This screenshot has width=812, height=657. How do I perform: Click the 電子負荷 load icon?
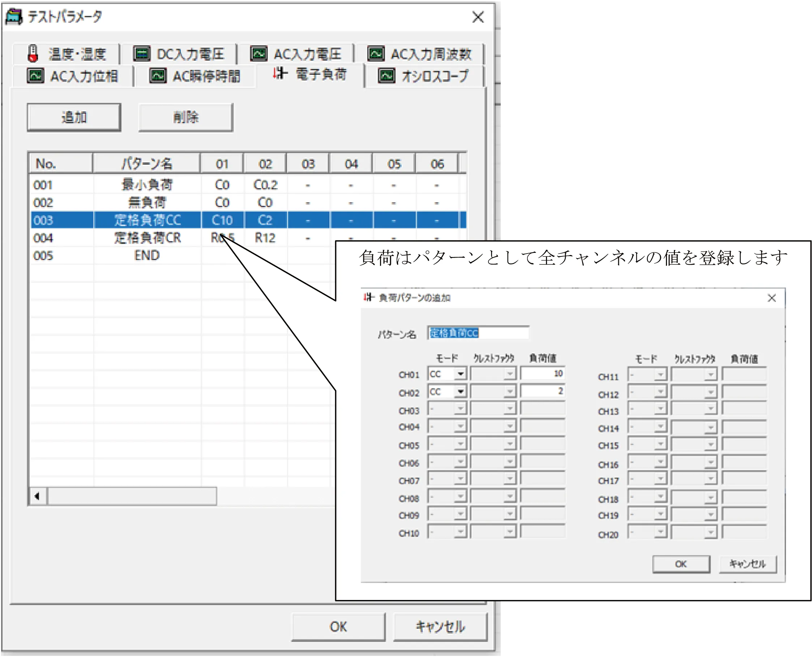pos(280,73)
